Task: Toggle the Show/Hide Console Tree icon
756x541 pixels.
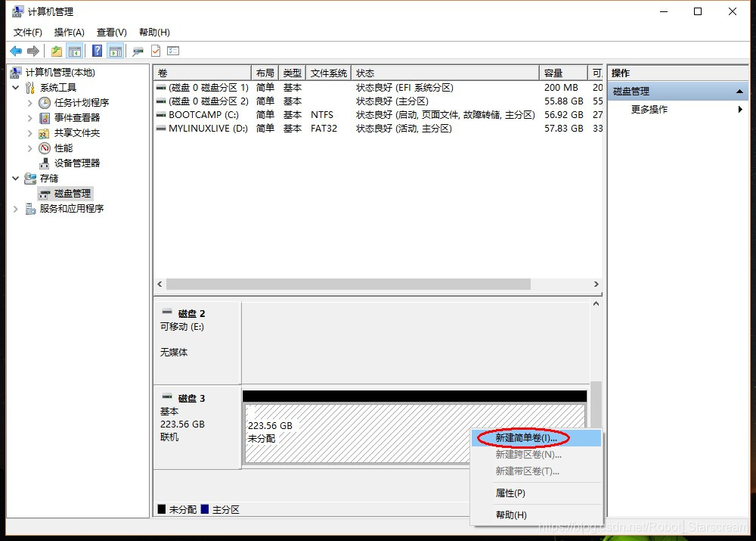Action: click(75, 51)
